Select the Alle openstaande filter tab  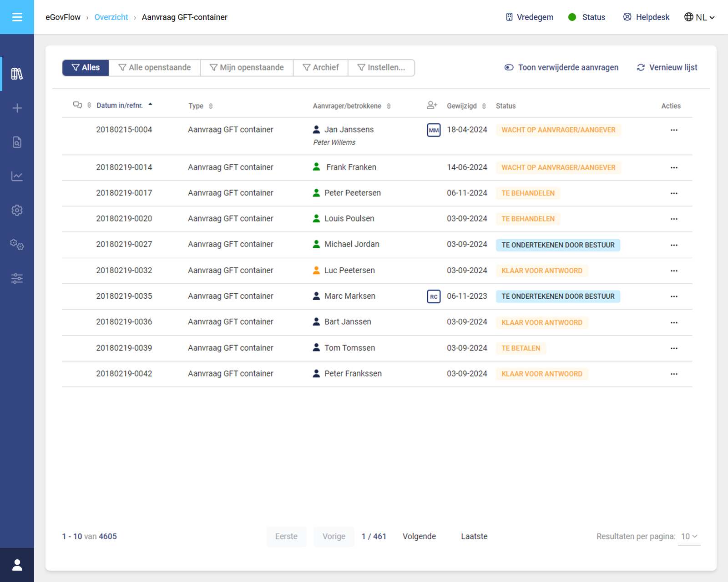pos(155,68)
